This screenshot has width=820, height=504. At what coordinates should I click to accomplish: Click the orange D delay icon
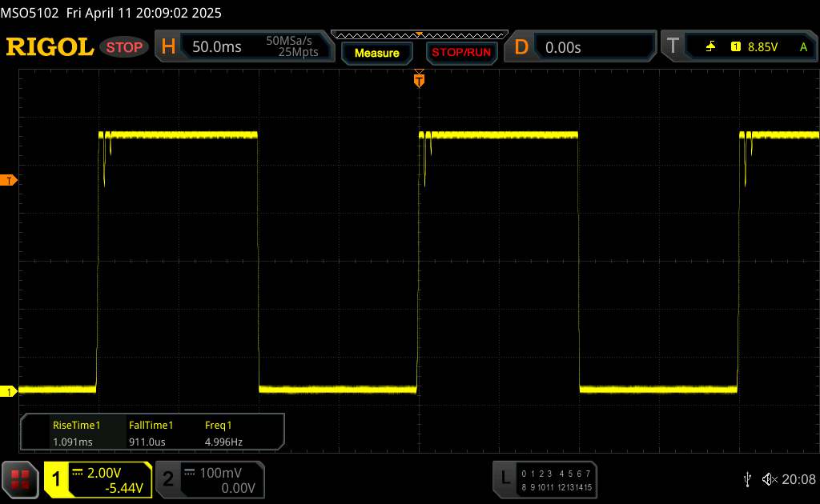[521, 47]
